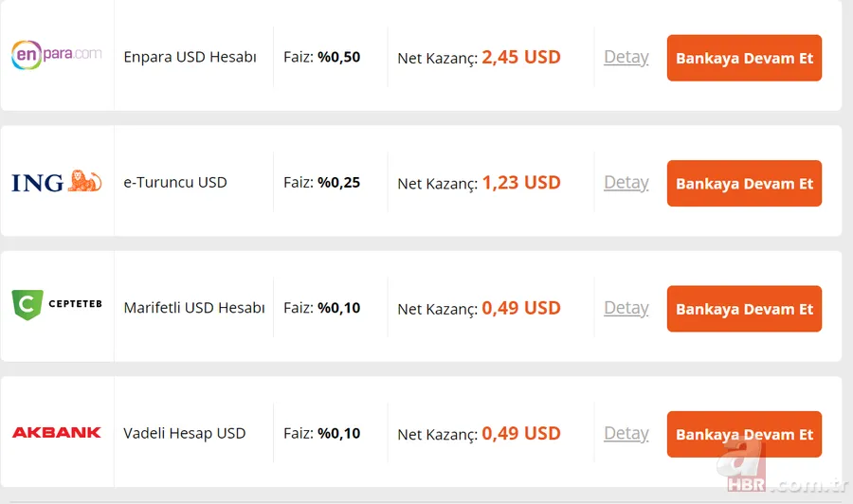Click Enpara's %0,50 interest rate
Viewport: 853px width, 504px height.
point(338,57)
